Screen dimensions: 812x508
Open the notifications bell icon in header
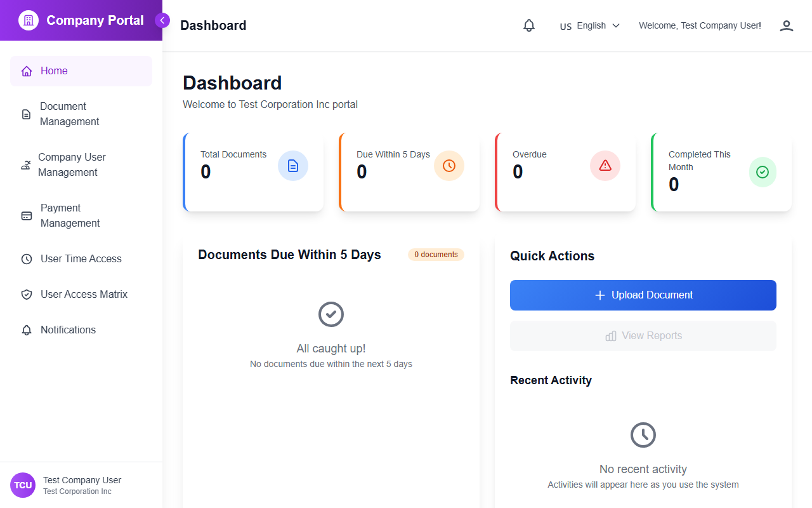[x=528, y=25]
